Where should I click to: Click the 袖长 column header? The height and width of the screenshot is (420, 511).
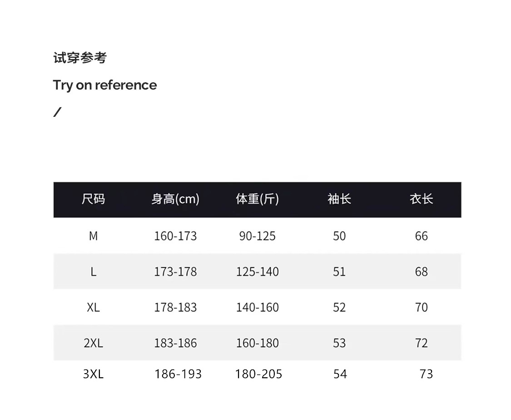pyautogui.click(x=339, y=199)
